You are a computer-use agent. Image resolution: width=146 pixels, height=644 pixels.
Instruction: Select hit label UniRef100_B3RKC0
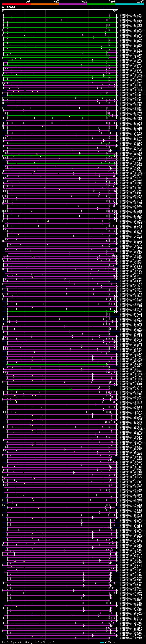pyautogui.click(x=131, y=50)
